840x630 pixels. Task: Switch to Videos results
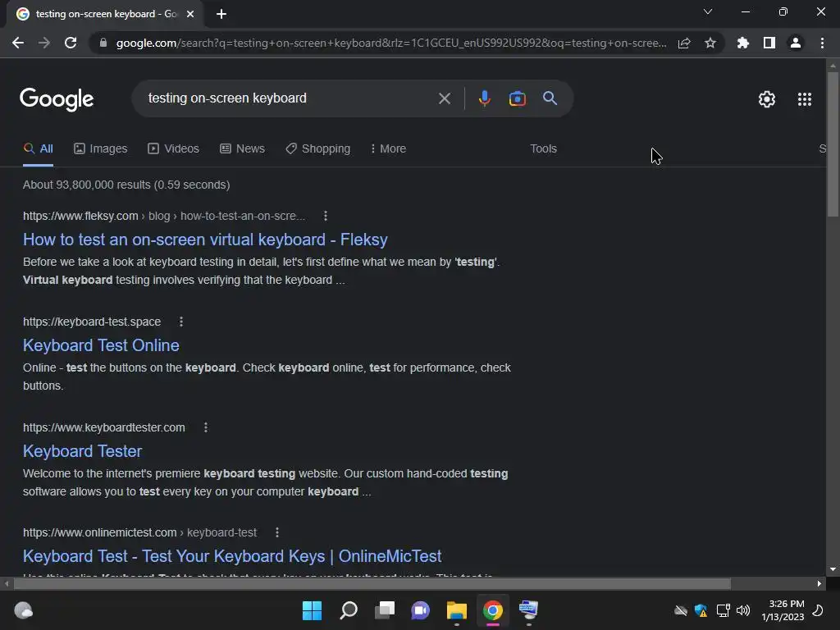[174, 149]
